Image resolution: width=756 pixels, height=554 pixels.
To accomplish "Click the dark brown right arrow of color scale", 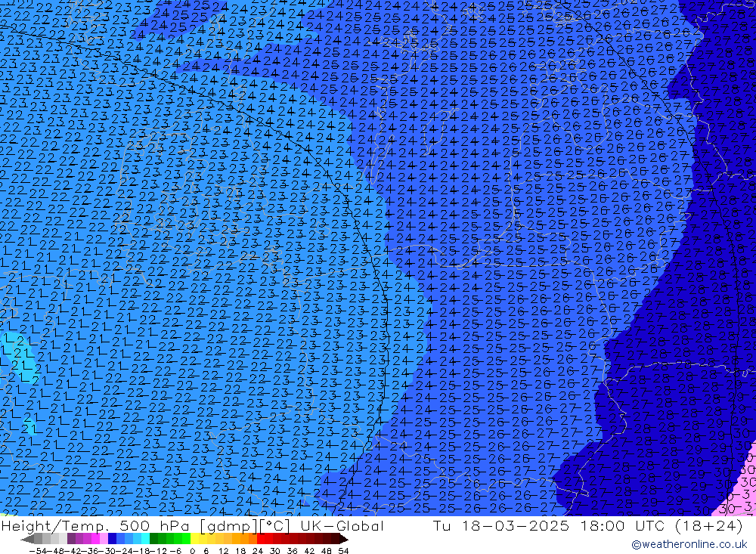I will point(343,539).
